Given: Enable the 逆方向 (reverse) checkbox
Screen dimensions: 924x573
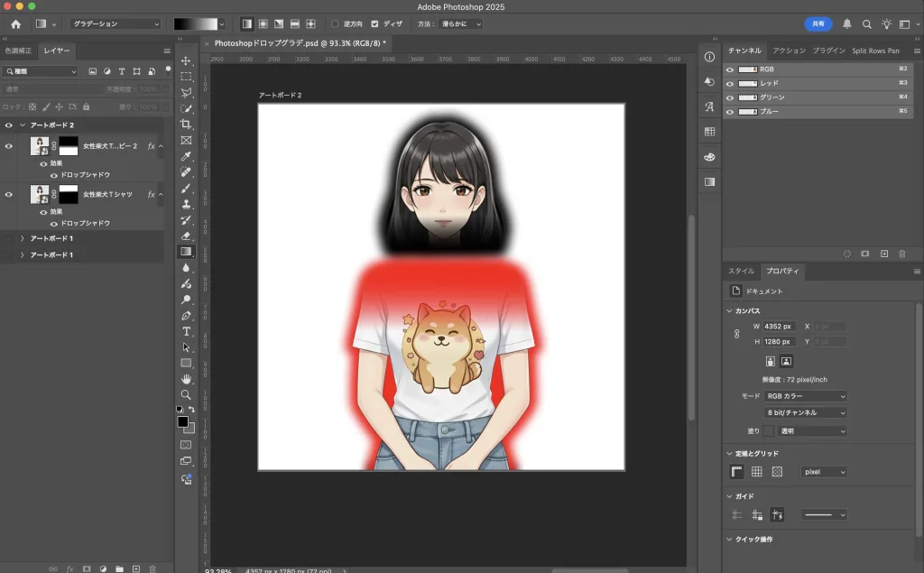Looking at the screenshot, I should (x=336, y=24).
